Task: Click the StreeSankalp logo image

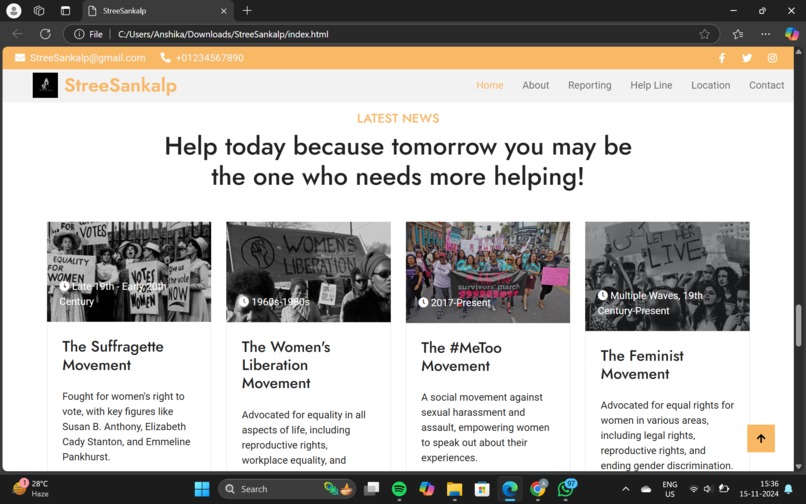Action: pos(45,85)
